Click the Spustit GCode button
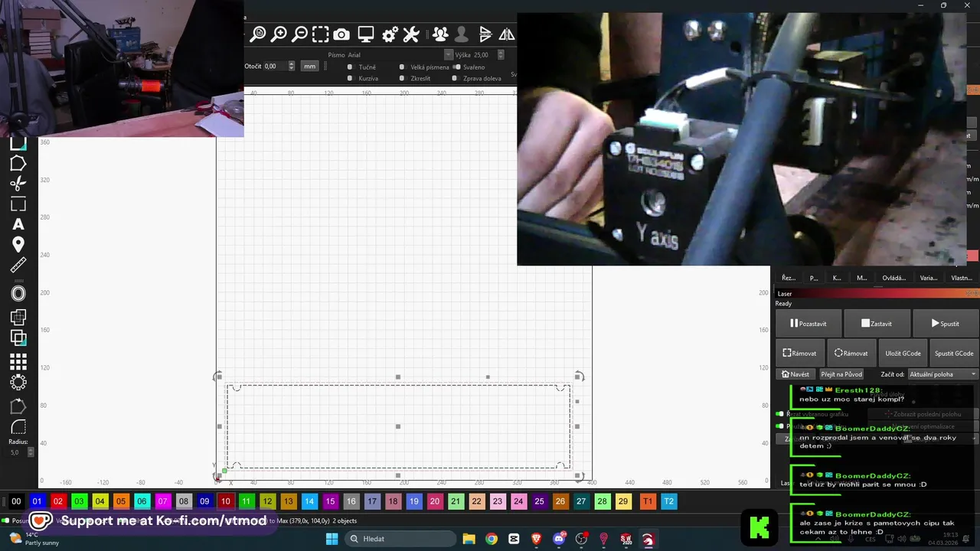This screenshot has width=980, height=551. pyautogui.click(x=954, y=353)
